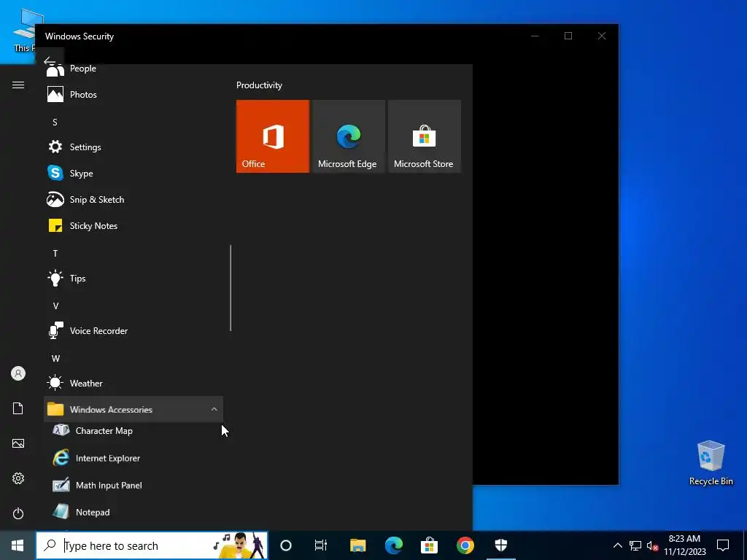Launch Skype from the app list
Image resolution: width=747 pixels, height=560 pixels.
tap(133, 173)
